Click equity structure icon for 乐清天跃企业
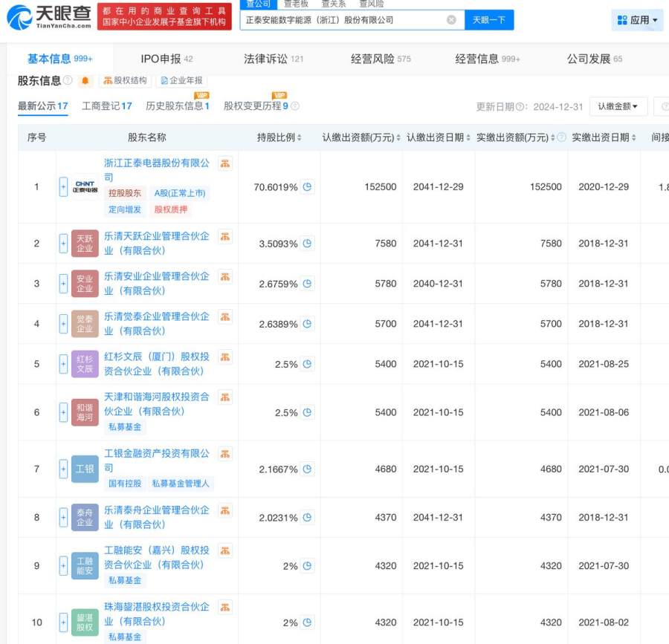The height and width of the screenshot is (644, 669). 224,236
